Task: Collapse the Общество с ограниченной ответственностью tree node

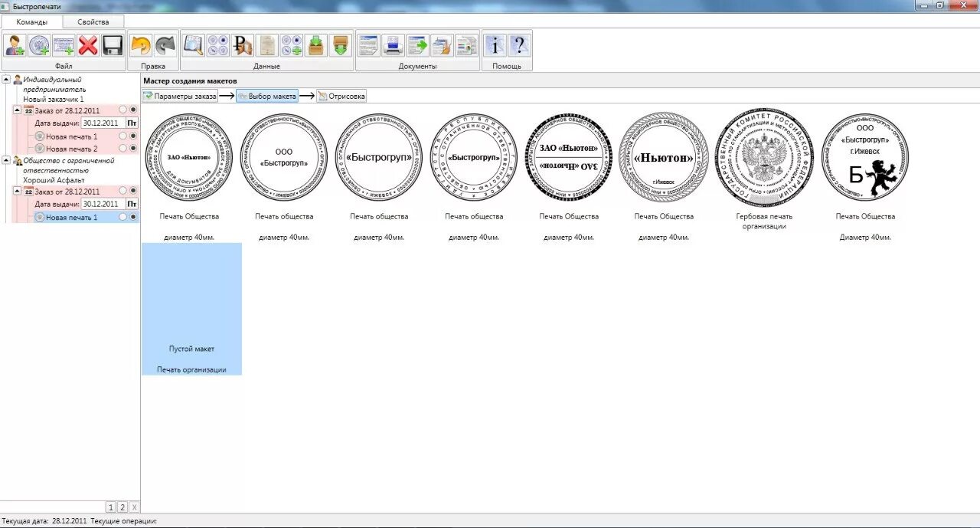Action: click(x=6, y=160)
